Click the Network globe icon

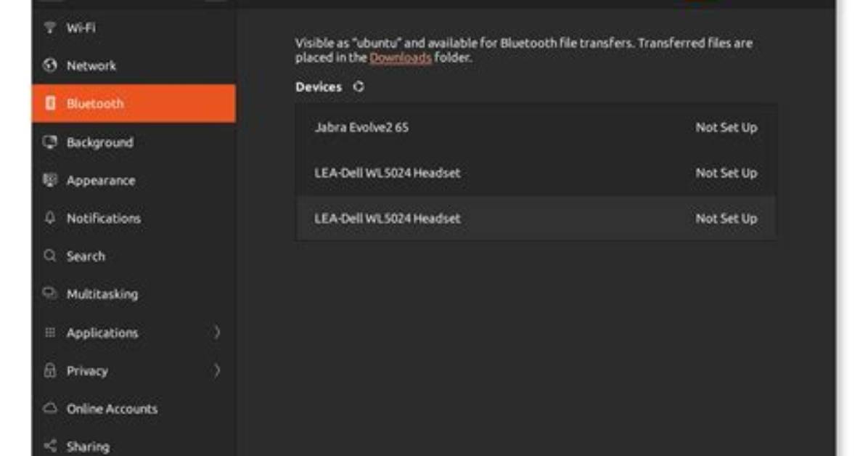(50, 65)
